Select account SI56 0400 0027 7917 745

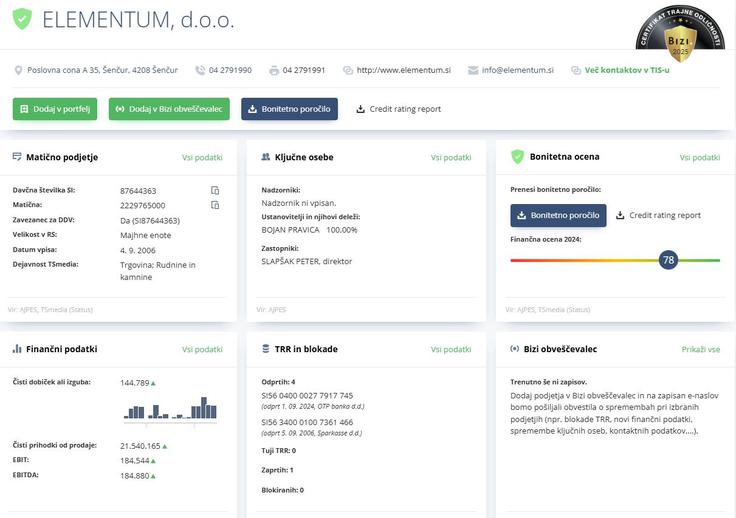coord(307,396)
